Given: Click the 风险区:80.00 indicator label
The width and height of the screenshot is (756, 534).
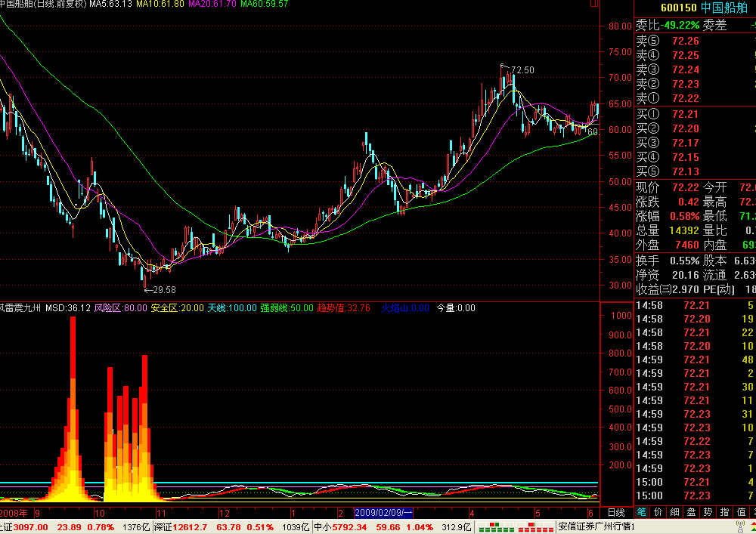Looking at the screenshot, I should [x=120, y=307].
